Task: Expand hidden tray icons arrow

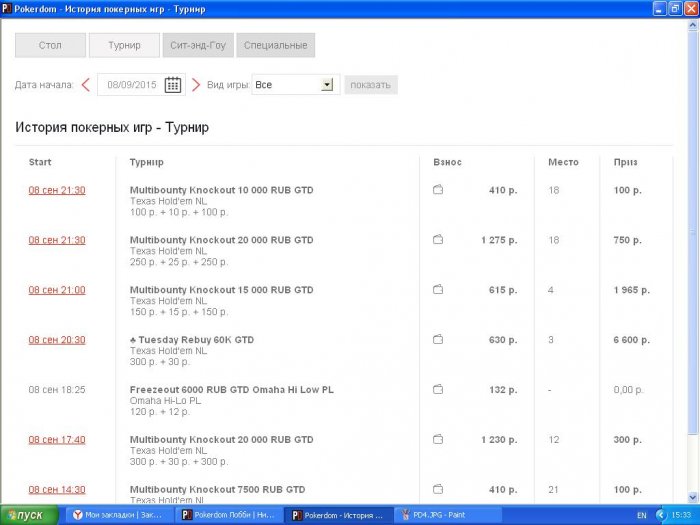Action: coord(661,515)
